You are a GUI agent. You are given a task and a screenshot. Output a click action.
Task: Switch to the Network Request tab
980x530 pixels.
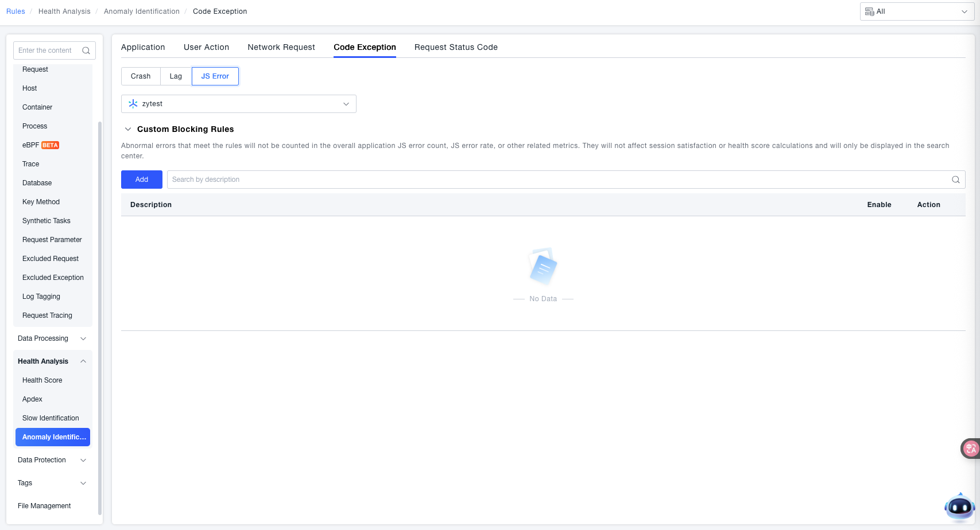click(281, 47)
